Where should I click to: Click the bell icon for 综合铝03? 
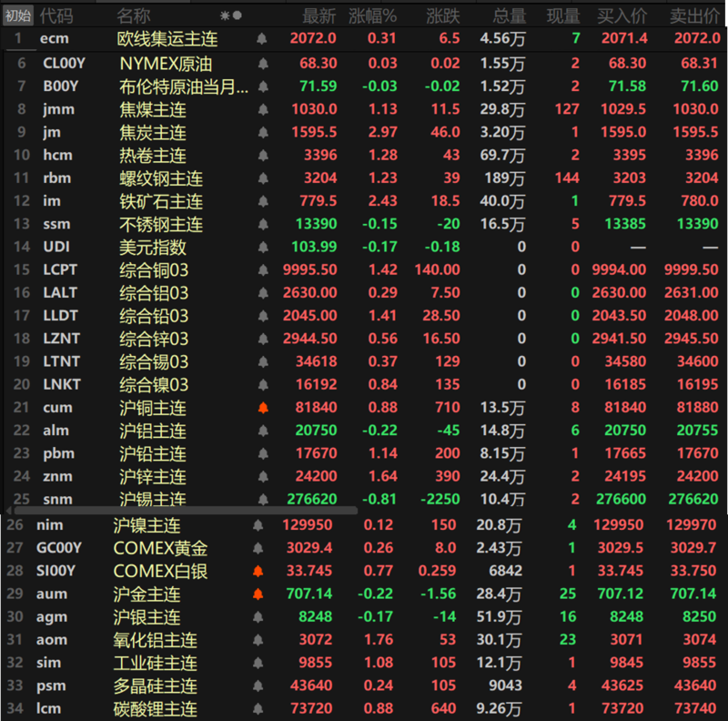point(263,292)
